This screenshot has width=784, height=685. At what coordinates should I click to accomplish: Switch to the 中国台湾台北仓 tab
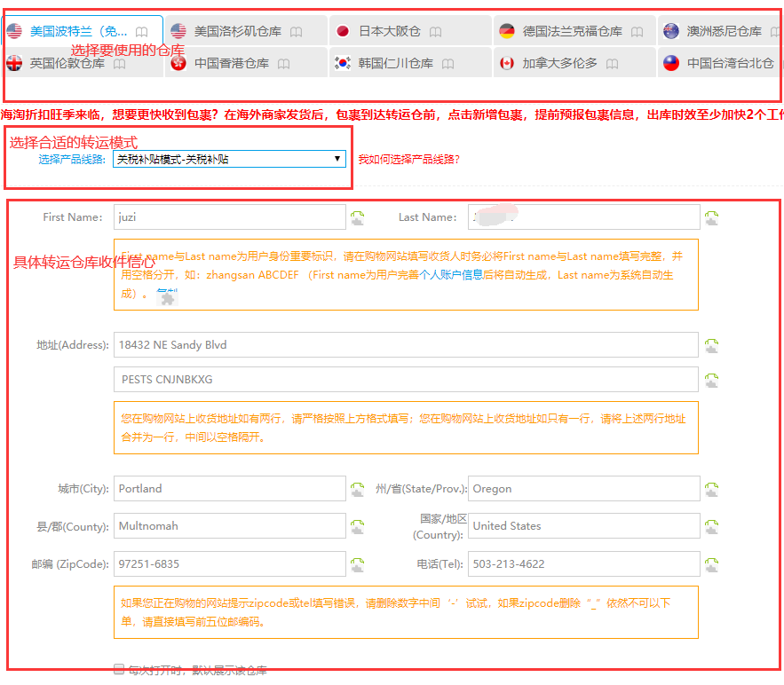point(720,63)
